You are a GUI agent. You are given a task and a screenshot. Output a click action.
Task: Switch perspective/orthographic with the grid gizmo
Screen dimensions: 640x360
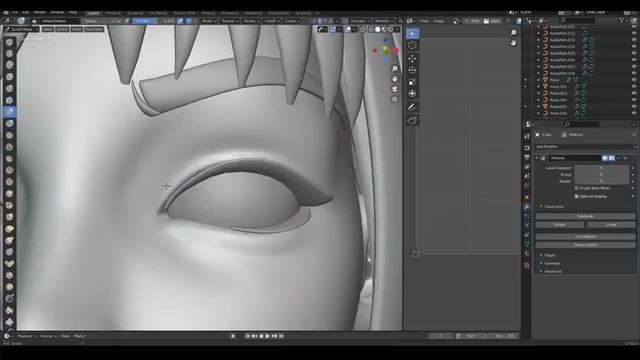(395, 99)
